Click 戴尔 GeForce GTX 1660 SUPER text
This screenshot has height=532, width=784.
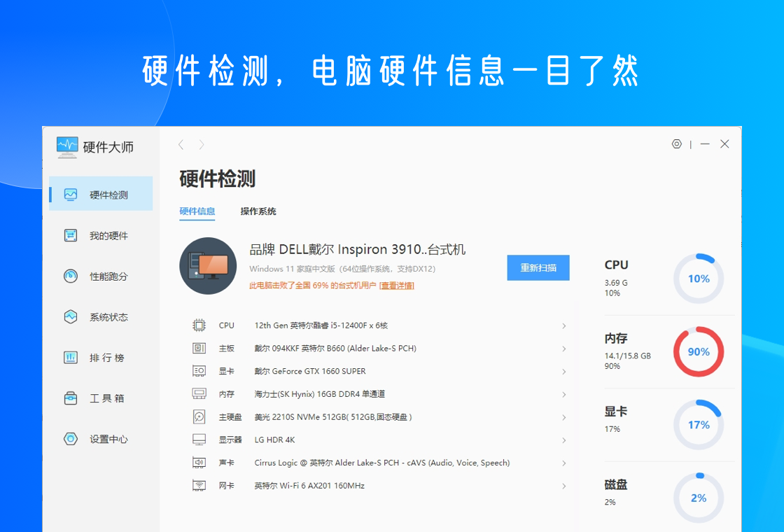point(310,371)
